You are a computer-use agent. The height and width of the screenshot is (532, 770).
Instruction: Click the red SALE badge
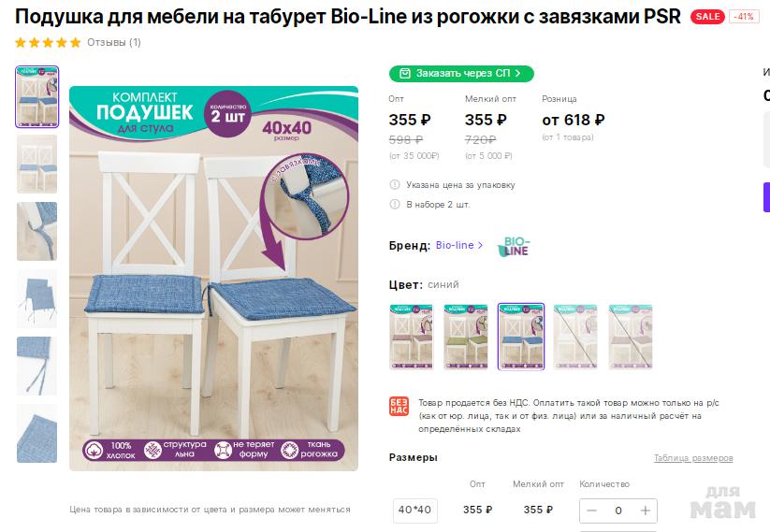707,17
